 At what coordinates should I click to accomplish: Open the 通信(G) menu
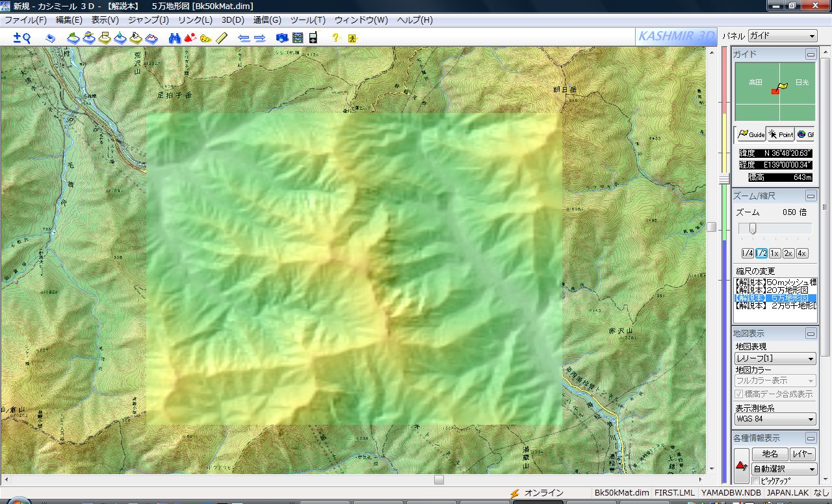click(267, 20)
